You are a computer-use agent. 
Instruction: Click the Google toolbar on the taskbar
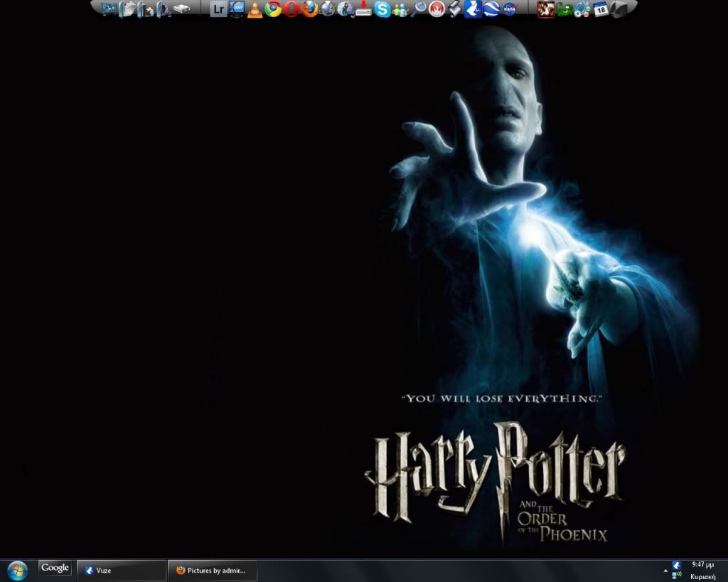pyautogui.click(x=55, y=568)
